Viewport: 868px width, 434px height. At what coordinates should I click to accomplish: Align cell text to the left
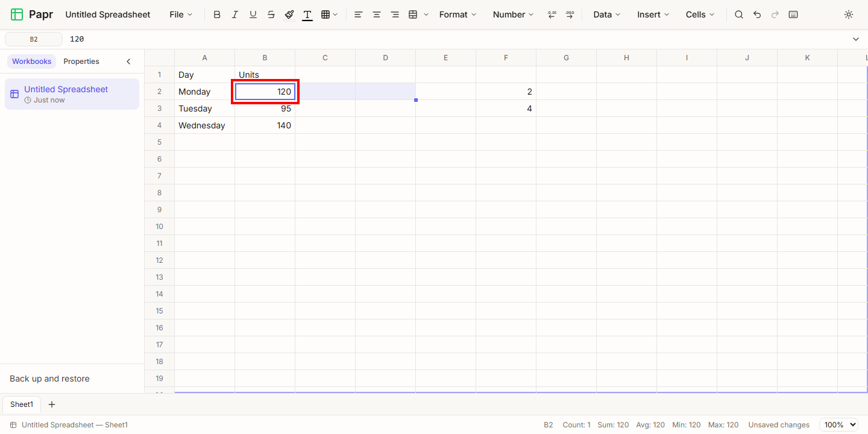pos(359,14)
